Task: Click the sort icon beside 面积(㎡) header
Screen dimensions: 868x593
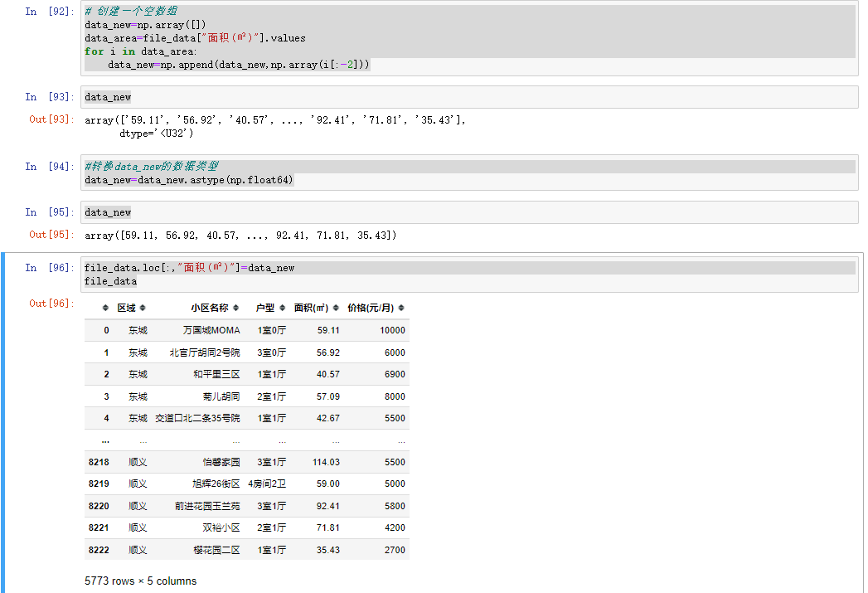Action: pyautogui.click(x=336, y=308)
